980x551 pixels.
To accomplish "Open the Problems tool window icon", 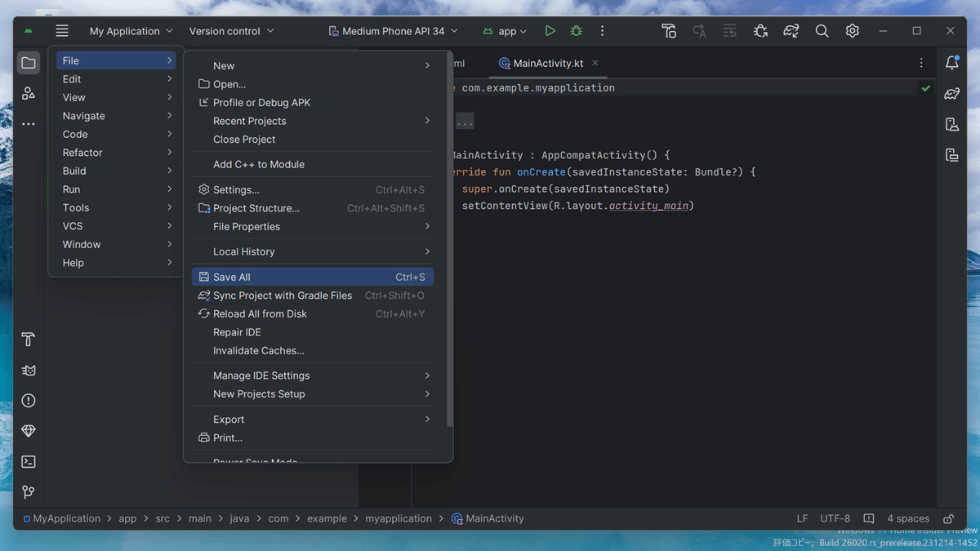I will (x=29, y=400).
